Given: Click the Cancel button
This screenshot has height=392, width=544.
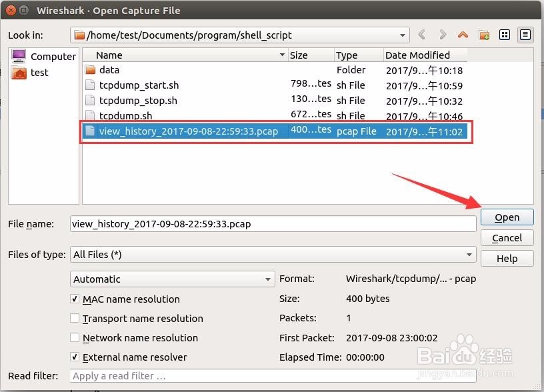Looking at the screenshot, I should [x=507, y=238].
